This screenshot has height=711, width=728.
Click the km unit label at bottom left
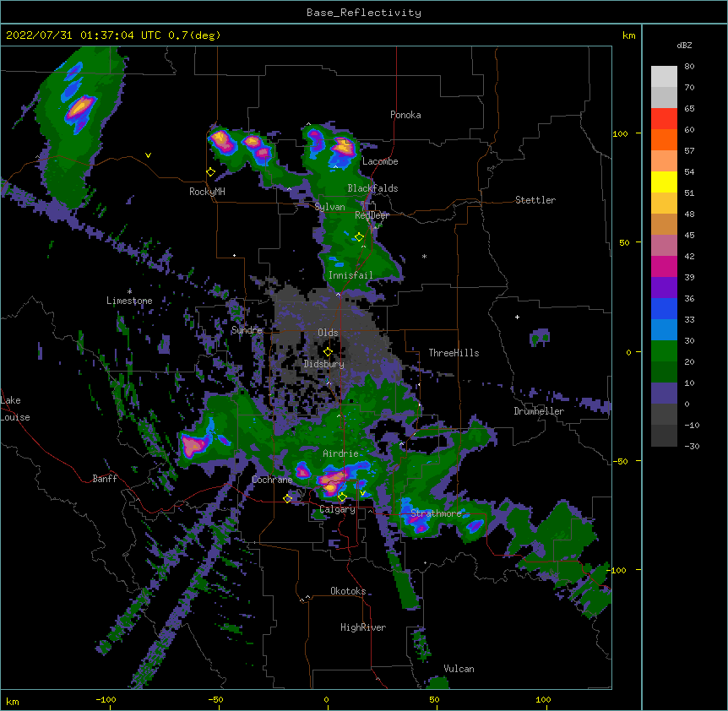(x=13, y=702)
